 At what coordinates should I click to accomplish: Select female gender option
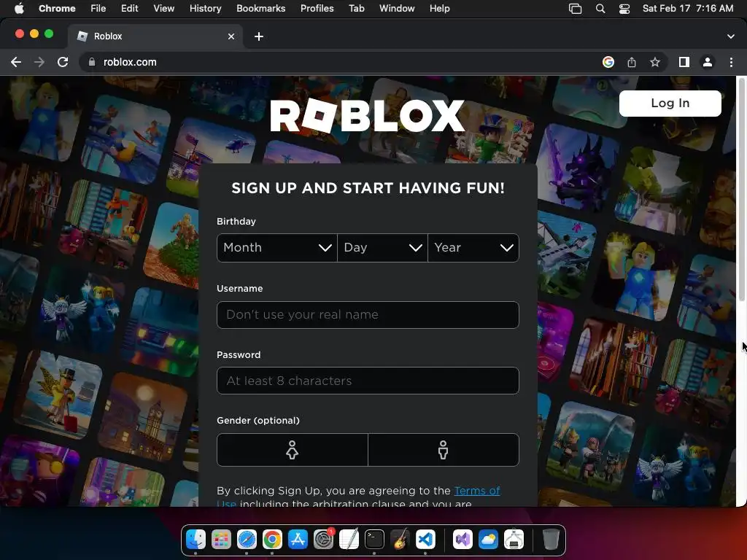(292, 449)
